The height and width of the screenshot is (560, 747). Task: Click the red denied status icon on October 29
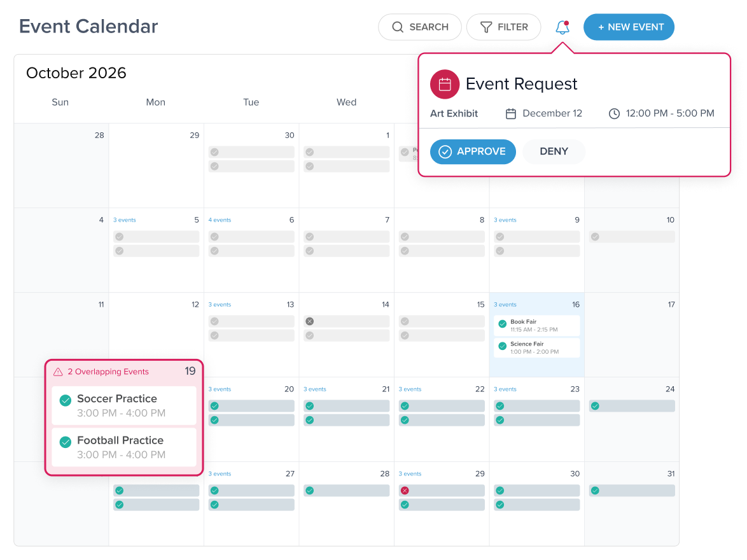405,491
